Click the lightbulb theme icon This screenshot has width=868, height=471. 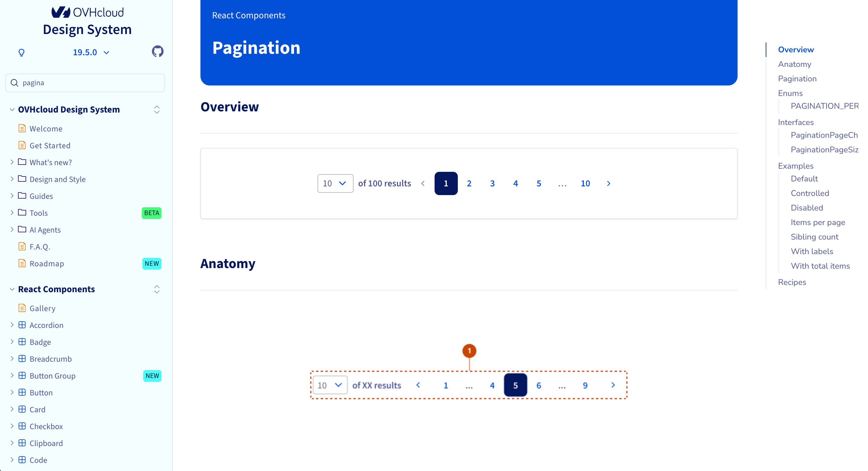21,53
